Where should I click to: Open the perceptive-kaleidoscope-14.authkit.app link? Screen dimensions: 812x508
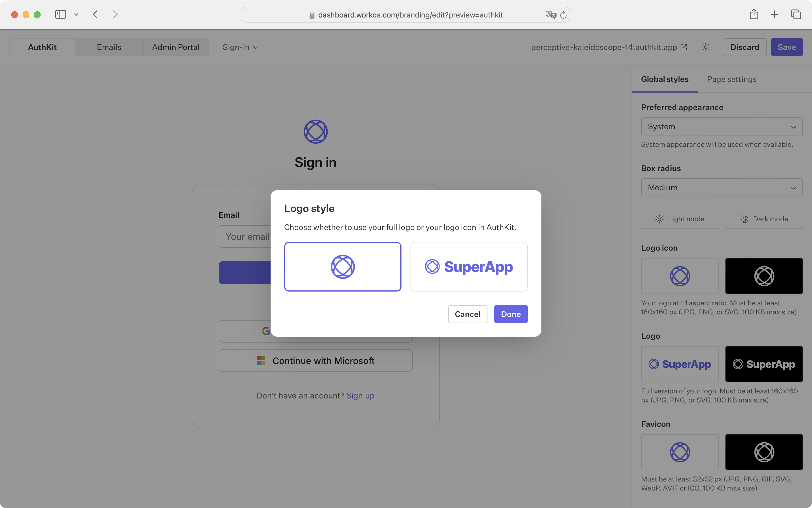609,47
